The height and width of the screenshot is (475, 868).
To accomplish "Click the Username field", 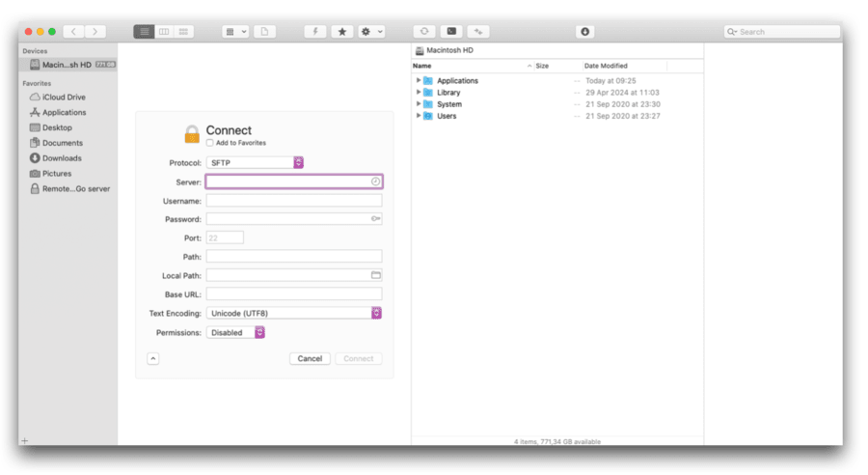I will [x=294, y=201].
